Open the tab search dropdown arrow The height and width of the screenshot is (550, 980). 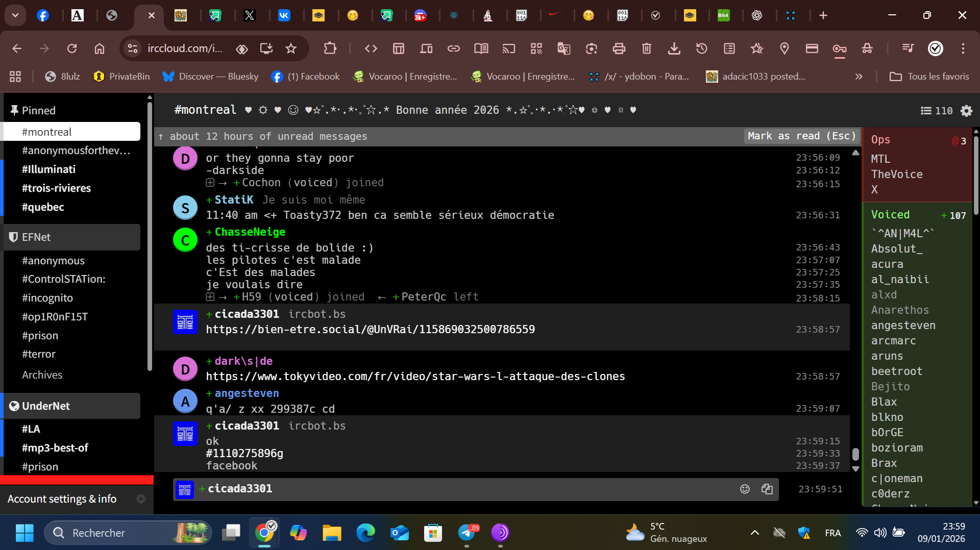click(15, 15)
